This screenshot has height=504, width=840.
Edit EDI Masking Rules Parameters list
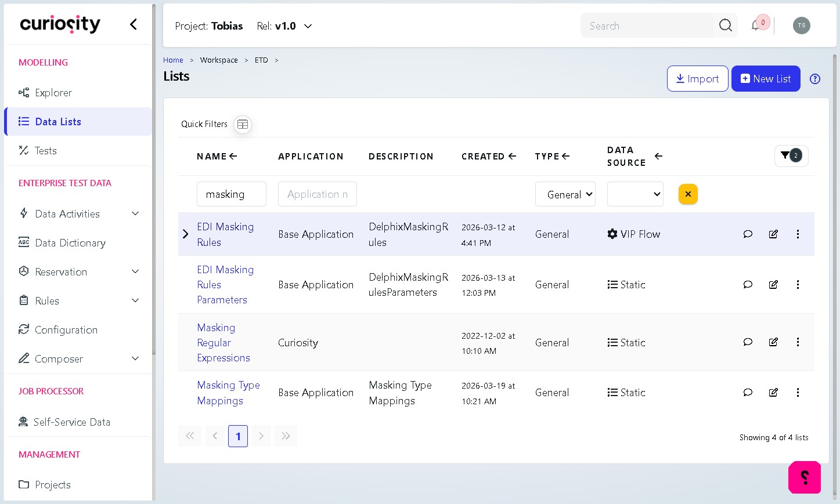(x=773, y=284)
